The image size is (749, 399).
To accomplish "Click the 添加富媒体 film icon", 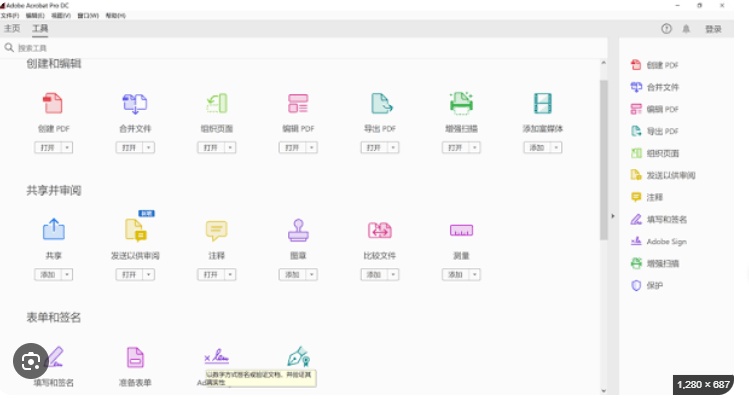I will [543, 103].
